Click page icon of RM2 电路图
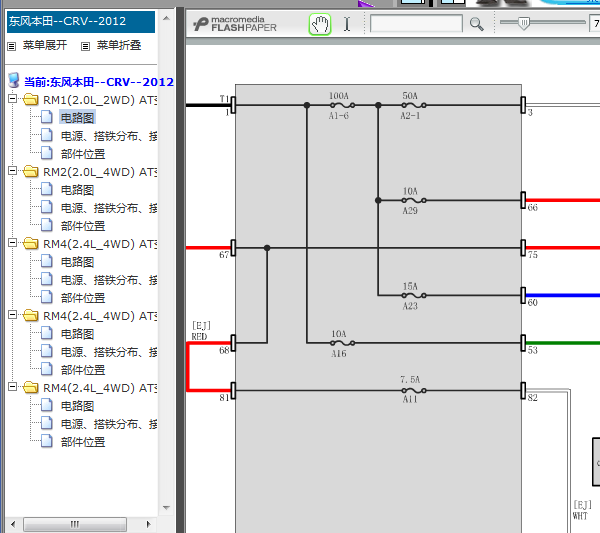This screenshot has width=600, height=533. point(47,189)
